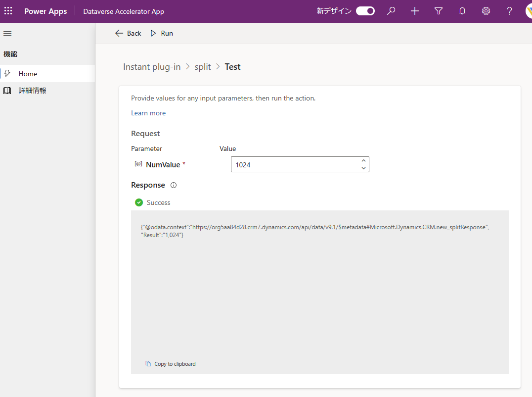Click the NumValue input field

pos(294,165)
